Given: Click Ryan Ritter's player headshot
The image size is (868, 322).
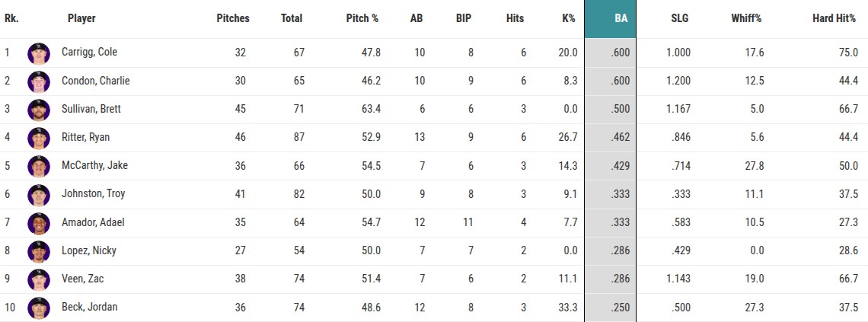Looking at the screenshot, I should (38, 138).
